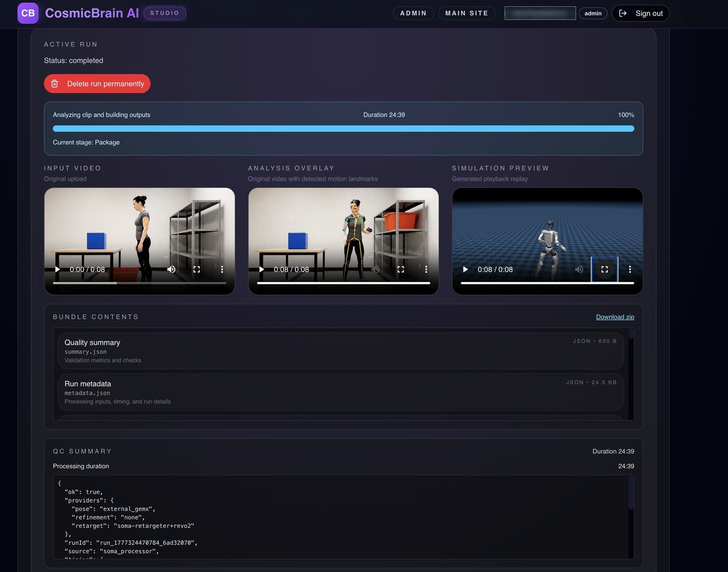Click the "Current stage: Package" text
Image resolution: width=728 pixels, height=572 pixels.
point(86,142)
